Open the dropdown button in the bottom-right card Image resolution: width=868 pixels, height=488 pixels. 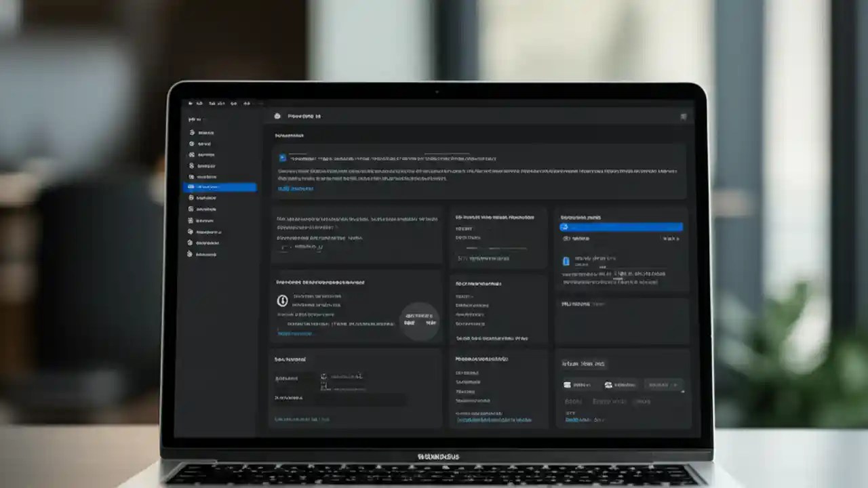pyautogui.click(x=662, y=385)
